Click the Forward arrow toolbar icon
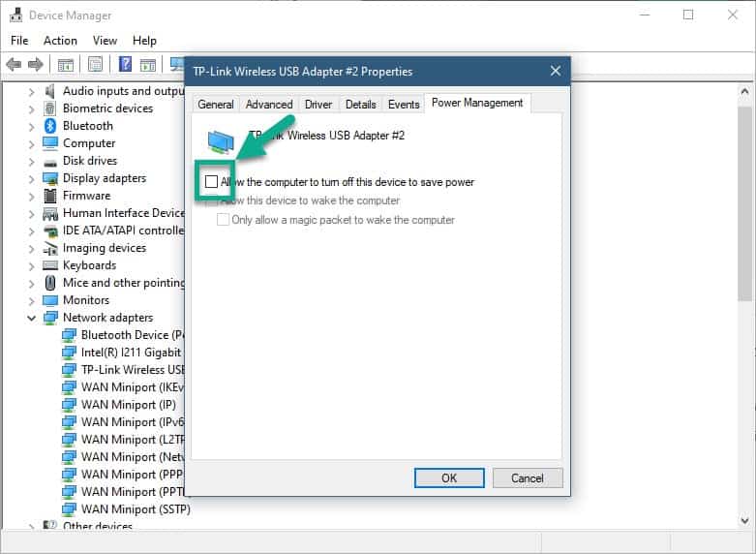756x554 pixels. 36,64
